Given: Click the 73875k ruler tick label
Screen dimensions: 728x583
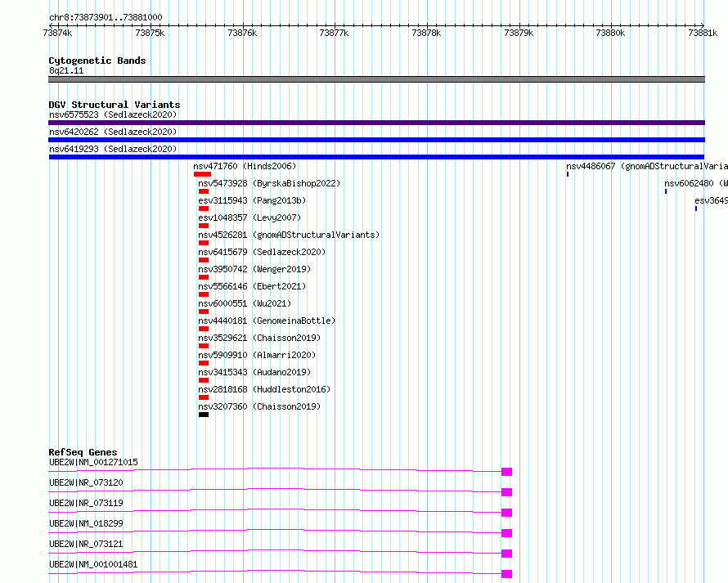Looking at the screenshot, I should click(150, 33).
